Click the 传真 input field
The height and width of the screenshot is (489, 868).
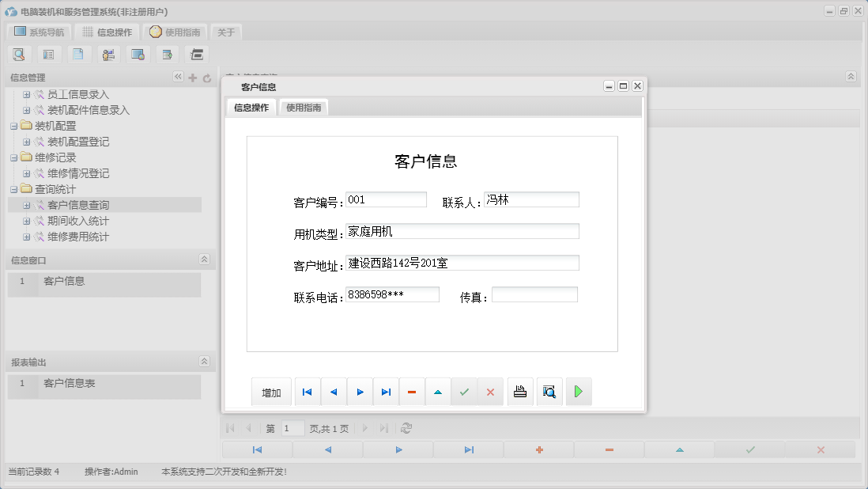click(x=534, y=294)
